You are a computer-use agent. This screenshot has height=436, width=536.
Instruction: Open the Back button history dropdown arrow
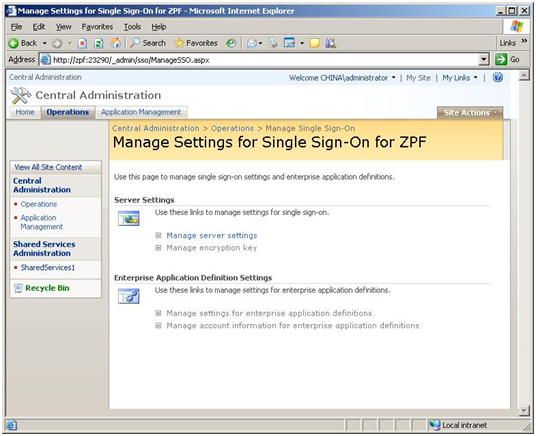coord(44,43)
